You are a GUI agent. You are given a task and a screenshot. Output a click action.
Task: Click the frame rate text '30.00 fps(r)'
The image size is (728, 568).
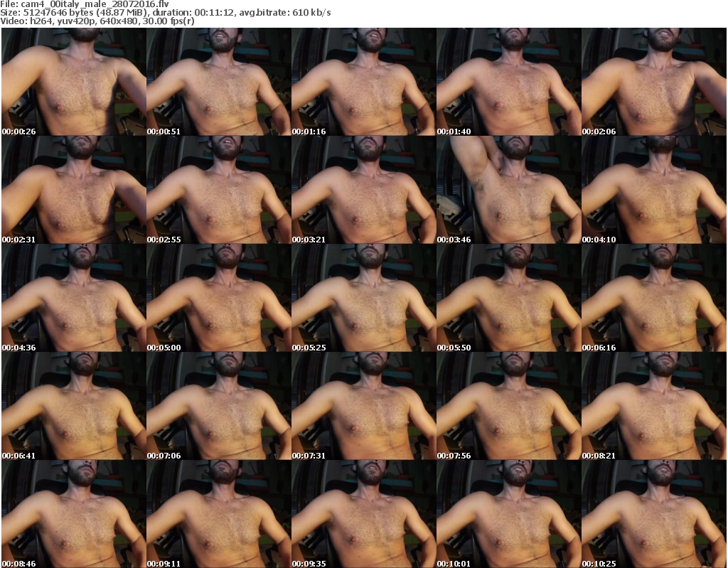[168, 21]
